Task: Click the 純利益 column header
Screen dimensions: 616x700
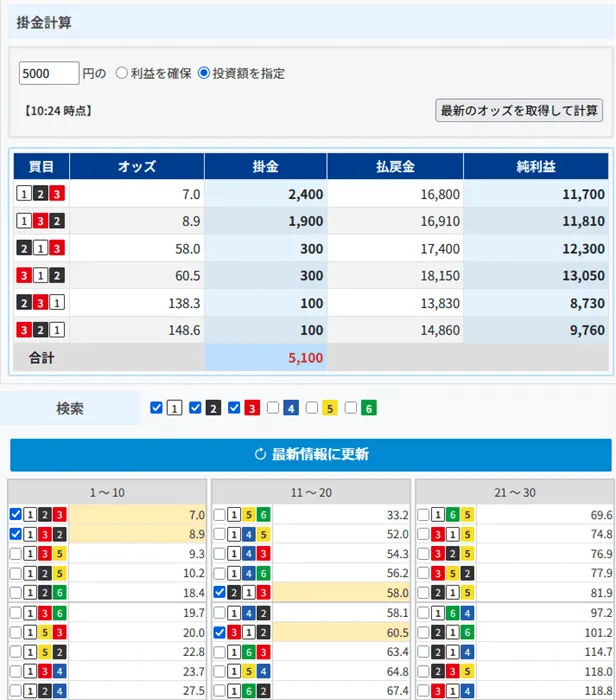Action: [535, 166]
